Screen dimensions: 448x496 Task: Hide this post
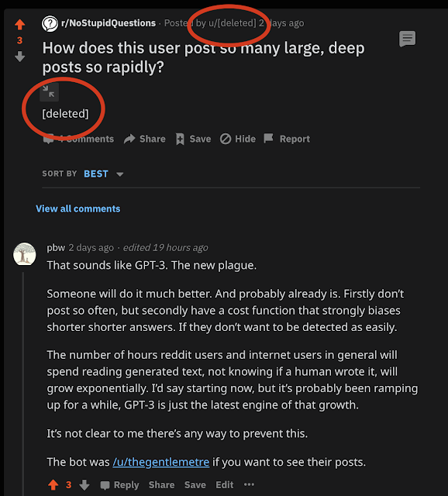click(x=238, y=139)
